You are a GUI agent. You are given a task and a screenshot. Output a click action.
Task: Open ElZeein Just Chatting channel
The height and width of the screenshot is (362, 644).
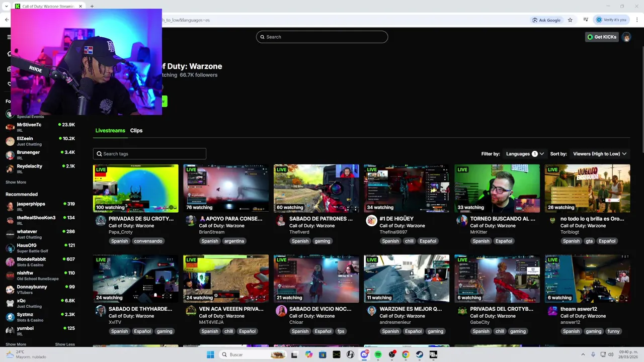[40, 141]
